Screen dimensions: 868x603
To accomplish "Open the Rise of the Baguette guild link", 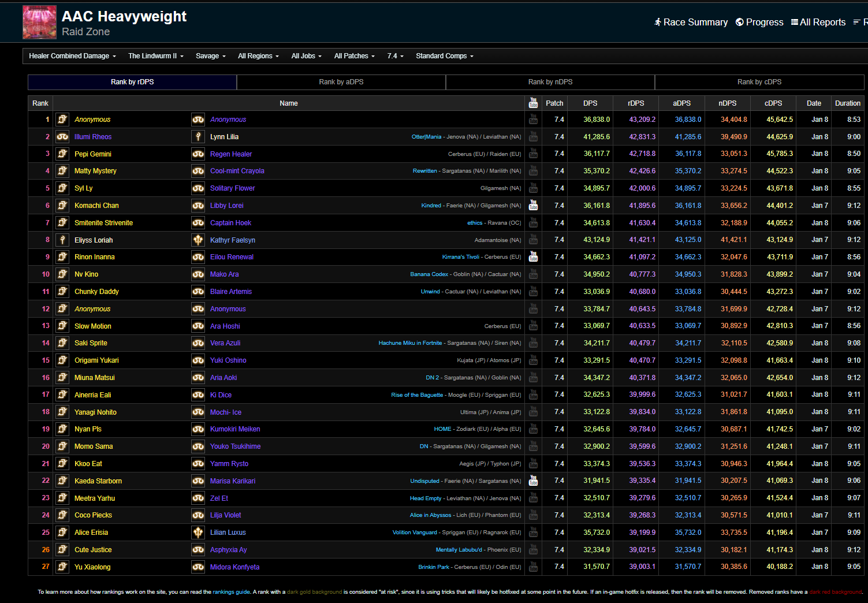I will [417, 395].
